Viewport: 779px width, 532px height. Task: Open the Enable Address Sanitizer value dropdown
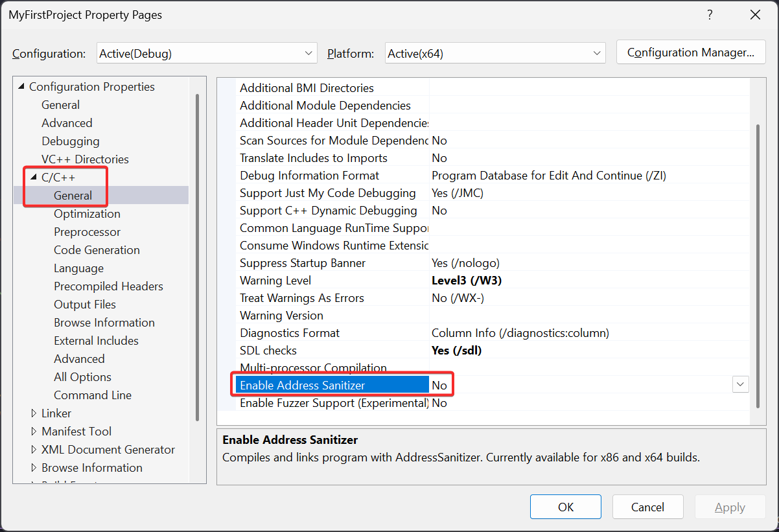click(740, 385)
